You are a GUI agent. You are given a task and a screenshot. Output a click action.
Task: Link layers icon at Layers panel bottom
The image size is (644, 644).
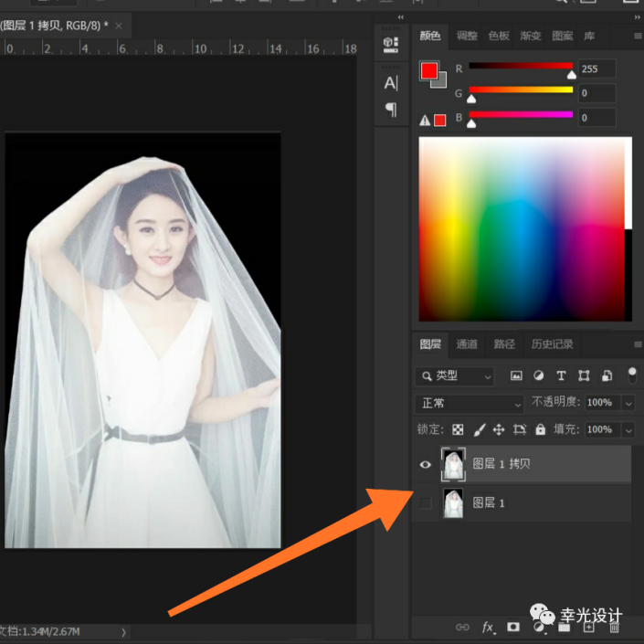click(462, 628)
